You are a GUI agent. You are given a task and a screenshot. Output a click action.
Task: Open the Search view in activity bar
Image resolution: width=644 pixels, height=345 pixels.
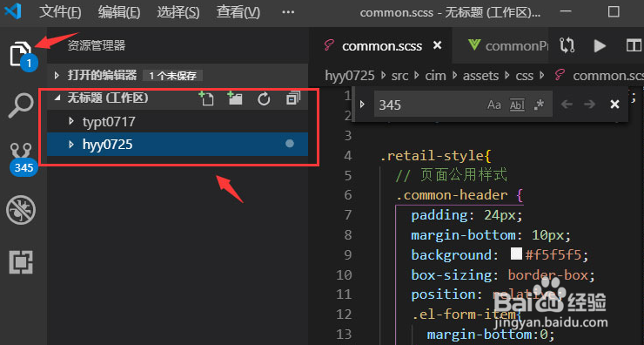pyautogui.click(x=21, y=105)
